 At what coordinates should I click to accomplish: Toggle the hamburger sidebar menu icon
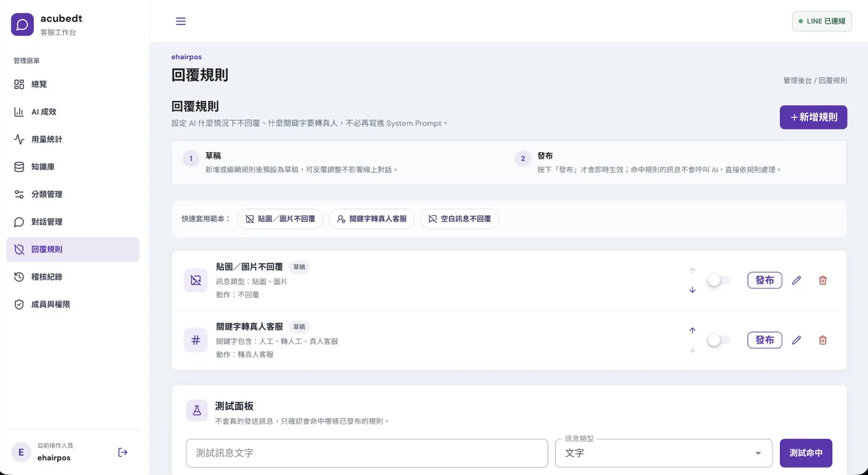(180, 21)
